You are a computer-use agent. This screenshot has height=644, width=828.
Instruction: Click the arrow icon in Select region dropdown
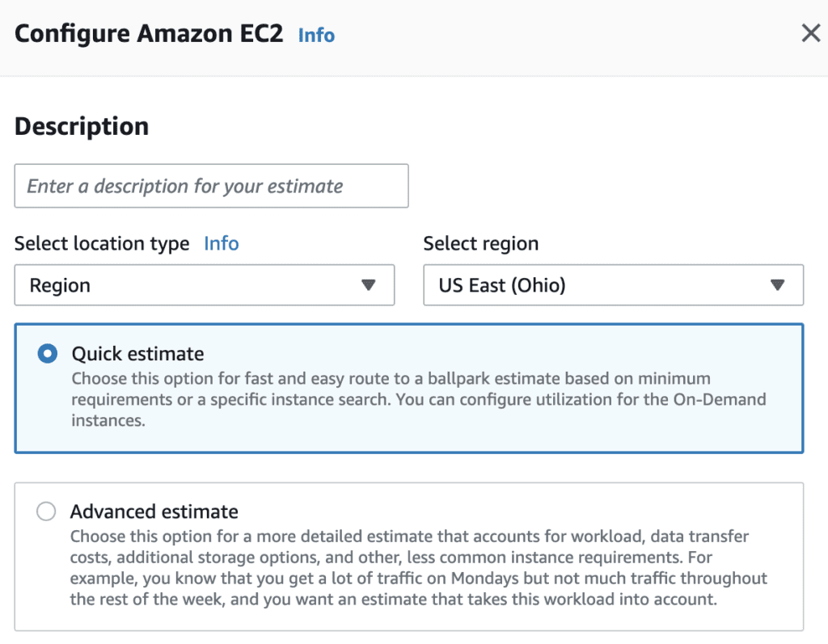coord(777,285)
